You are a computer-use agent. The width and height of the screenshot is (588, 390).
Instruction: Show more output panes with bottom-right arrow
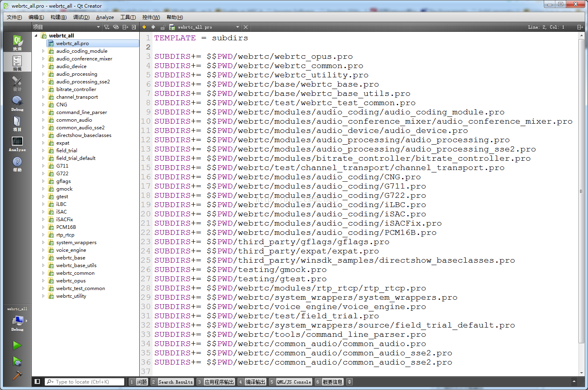574,381
